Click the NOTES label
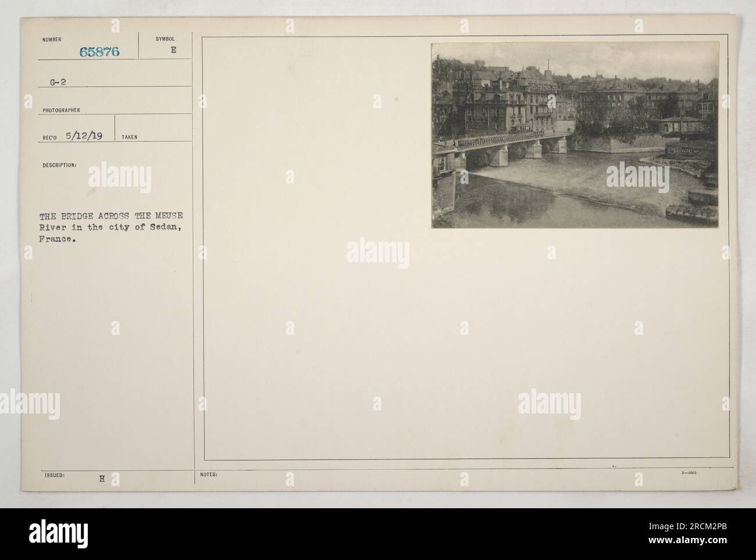Viewport: 756px width, 560px height. click(208, 475)
